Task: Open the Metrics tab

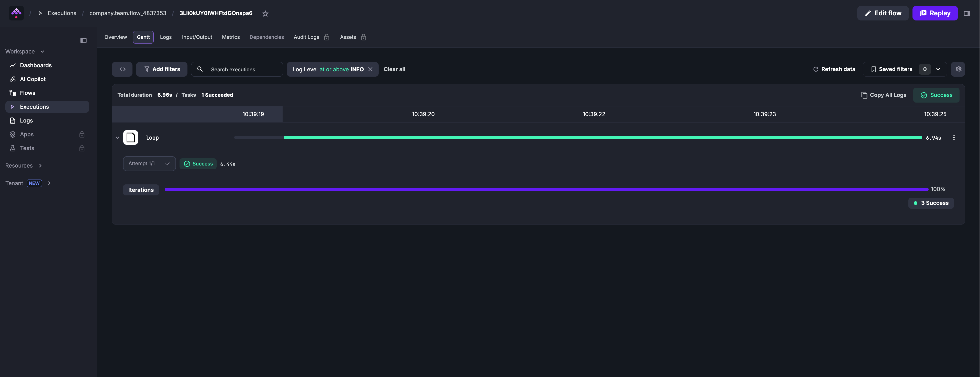Action: click(x=230, y=37)
